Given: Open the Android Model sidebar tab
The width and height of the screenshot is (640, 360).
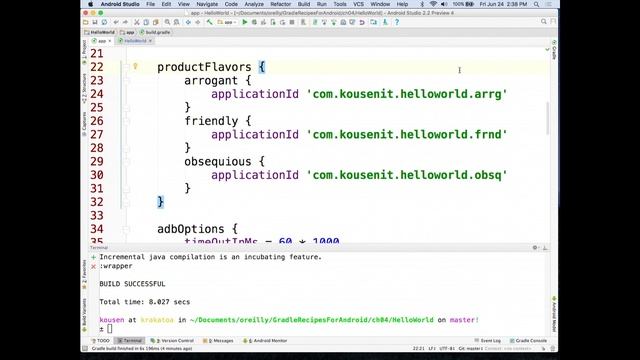Looking at the screenshot, I should tap(554, 314).
